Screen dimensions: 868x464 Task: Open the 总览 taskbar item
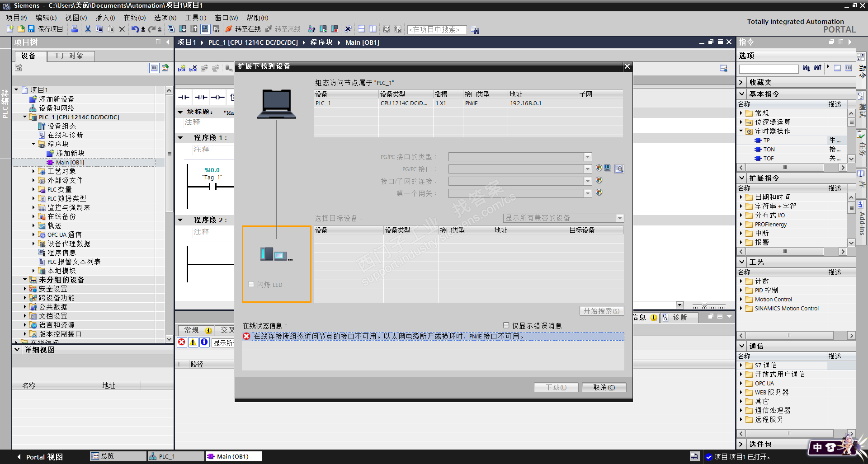coord(118,456)
